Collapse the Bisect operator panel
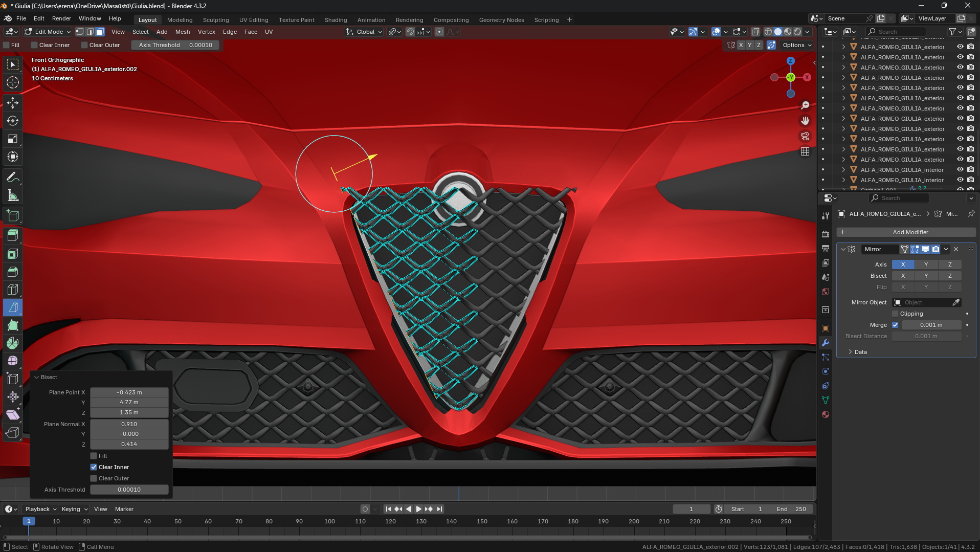 coord(36,377)
